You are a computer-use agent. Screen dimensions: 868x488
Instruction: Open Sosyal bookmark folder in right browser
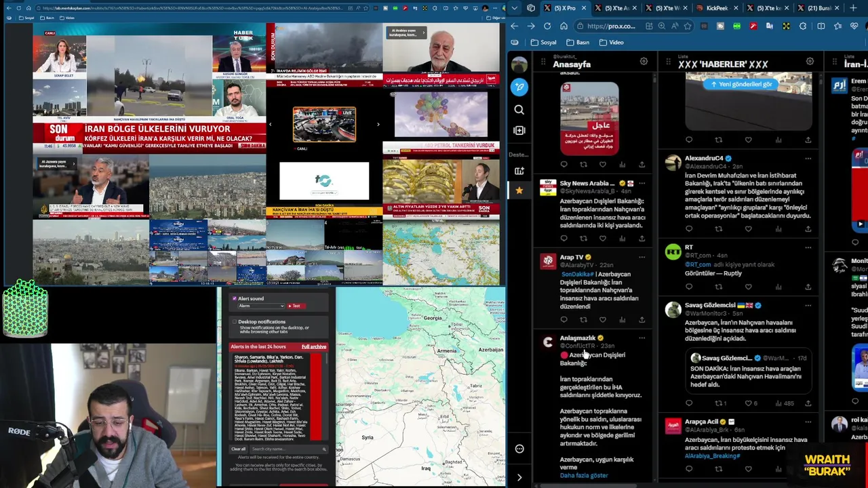pos(544,42)
